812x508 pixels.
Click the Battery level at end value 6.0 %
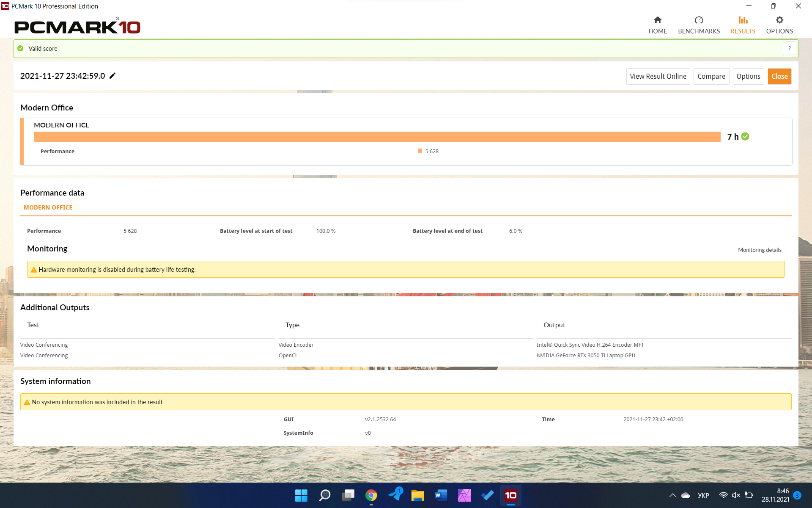coord(516,231)
